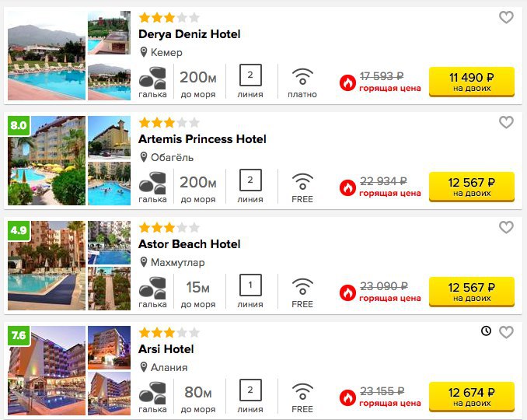
Task: Favorite Derya Deniz Hotel with heart icon
Action: pyautogui.click(x=506, y=17)
